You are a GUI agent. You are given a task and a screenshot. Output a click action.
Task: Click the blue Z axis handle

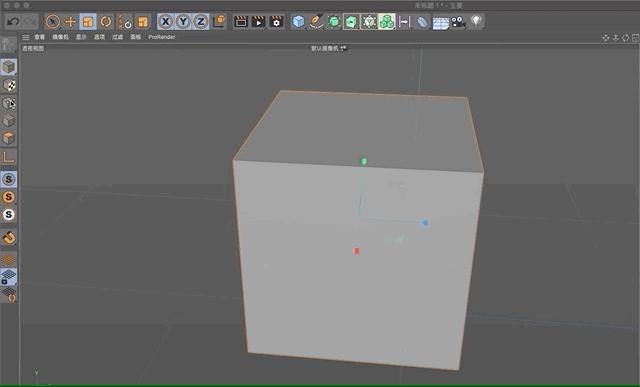[x=424, y=222]
